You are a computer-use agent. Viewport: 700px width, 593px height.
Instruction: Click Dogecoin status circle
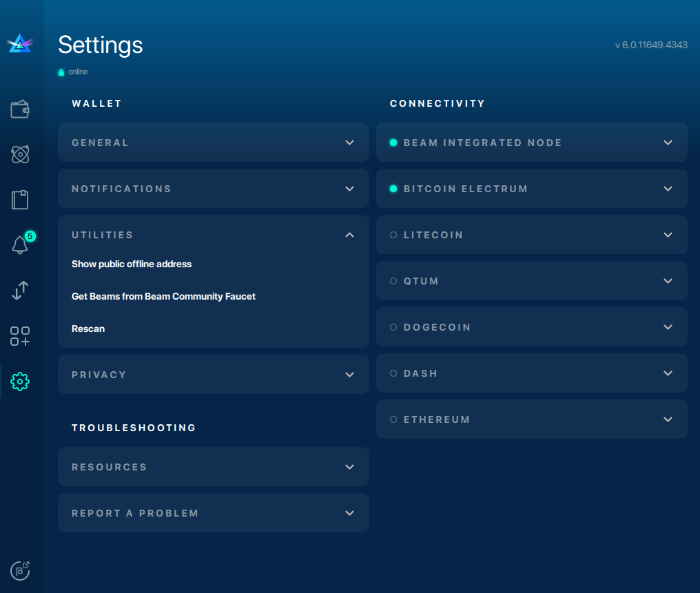393,327
